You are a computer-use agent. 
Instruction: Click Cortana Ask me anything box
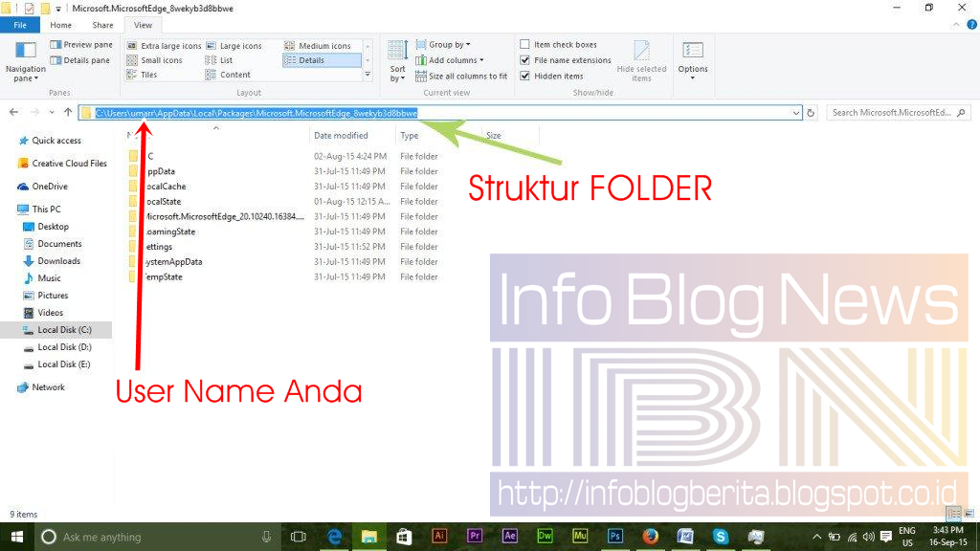pyautogui.click(x=156, y=537)
